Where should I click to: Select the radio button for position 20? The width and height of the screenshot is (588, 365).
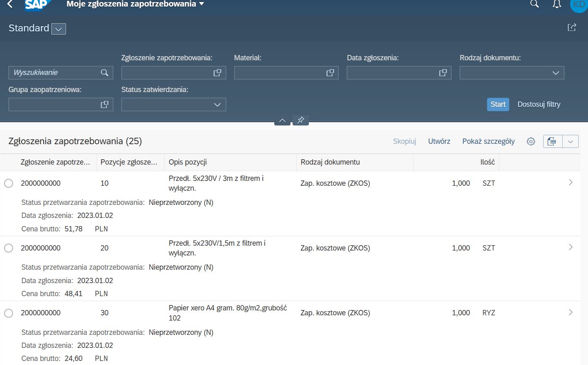(9, 248)
